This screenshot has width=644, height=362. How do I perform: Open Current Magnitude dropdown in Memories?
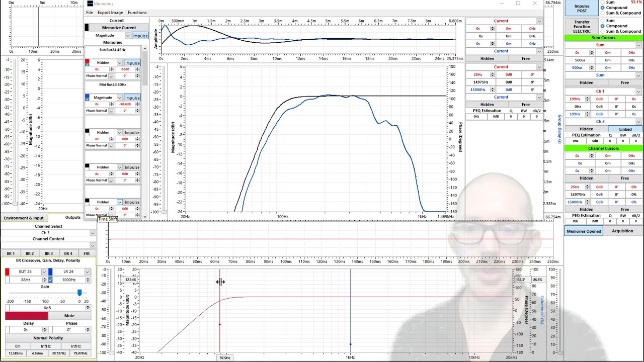(128, 36)
